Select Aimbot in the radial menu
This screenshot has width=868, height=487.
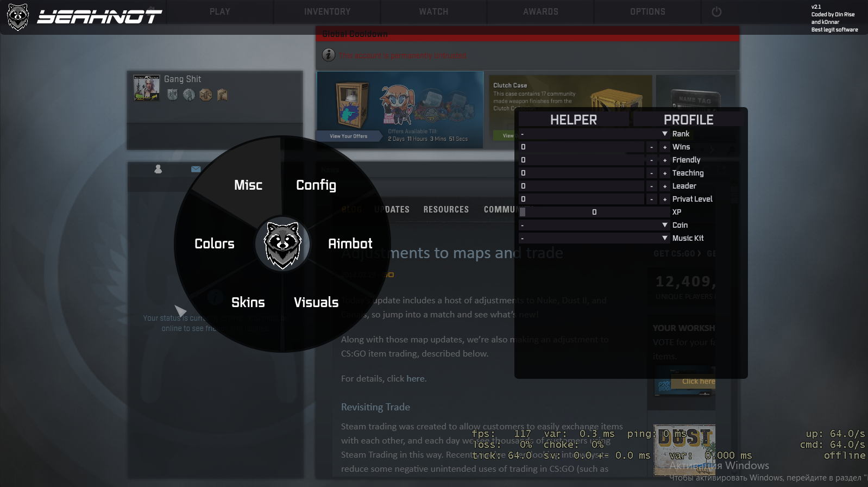pyautogui.click(x=350, y=244)
